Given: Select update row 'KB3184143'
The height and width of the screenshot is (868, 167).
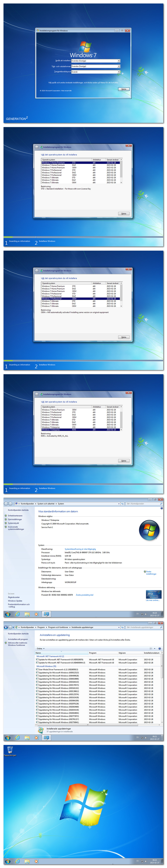Looking at the screenshot, I should [x=98, y=682].
